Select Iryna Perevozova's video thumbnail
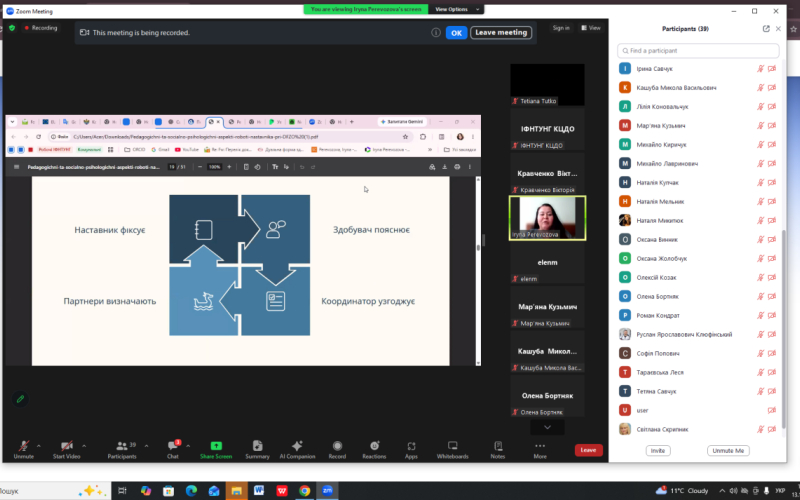Screen dimensions: 800x500 [547, 218]
